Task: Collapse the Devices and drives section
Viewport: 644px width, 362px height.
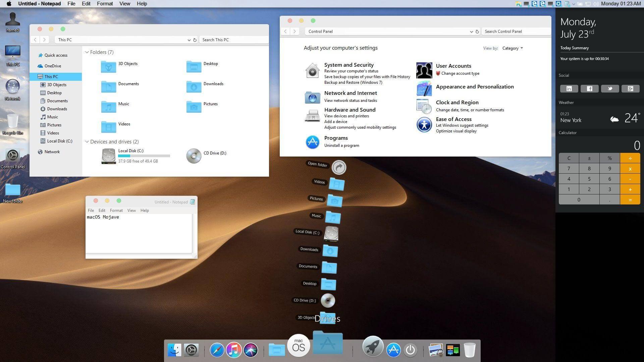Action: (87, 141)
